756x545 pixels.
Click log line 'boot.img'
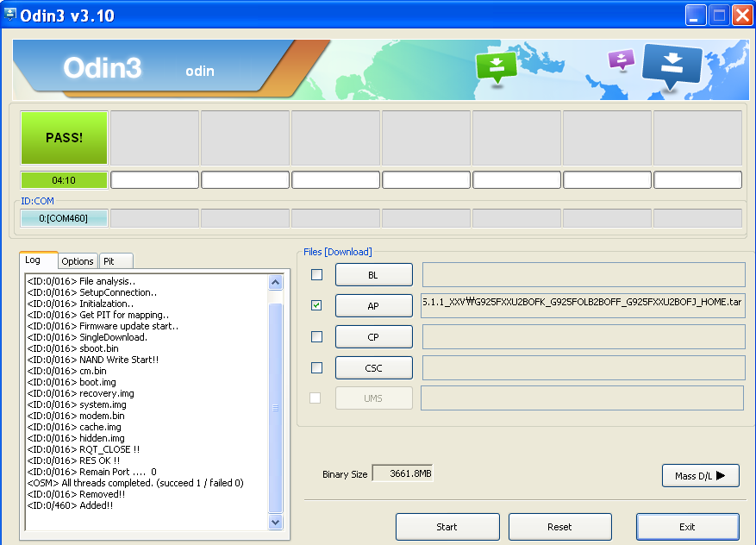72,382
